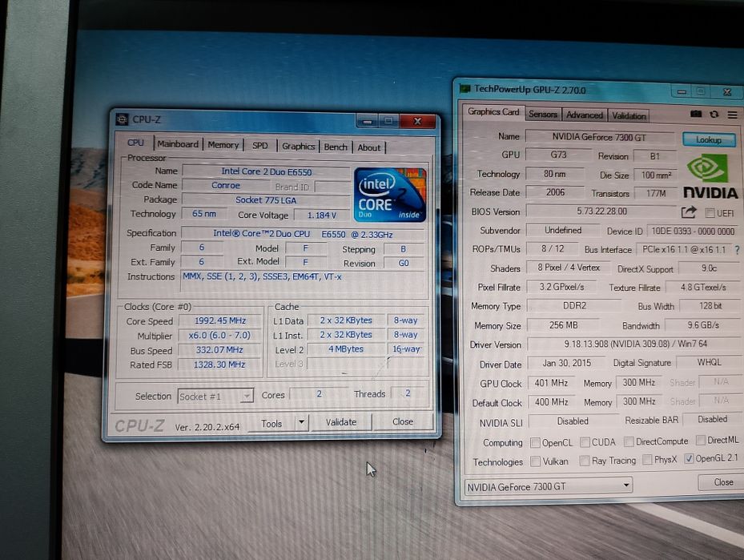
Task: Select the Graphics Card tab in GPU-Z
Action: (493, 112)
